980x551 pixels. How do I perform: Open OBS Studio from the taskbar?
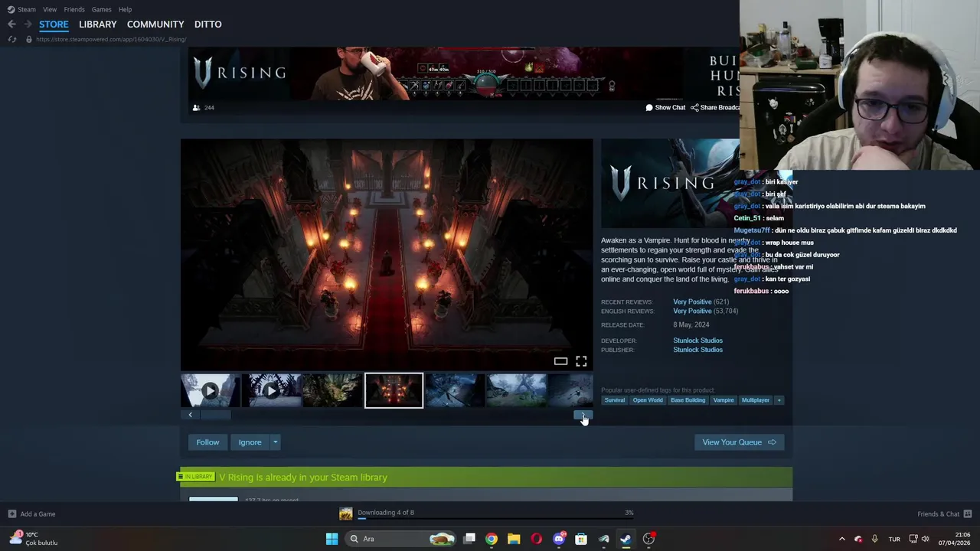tap(648, 539)
